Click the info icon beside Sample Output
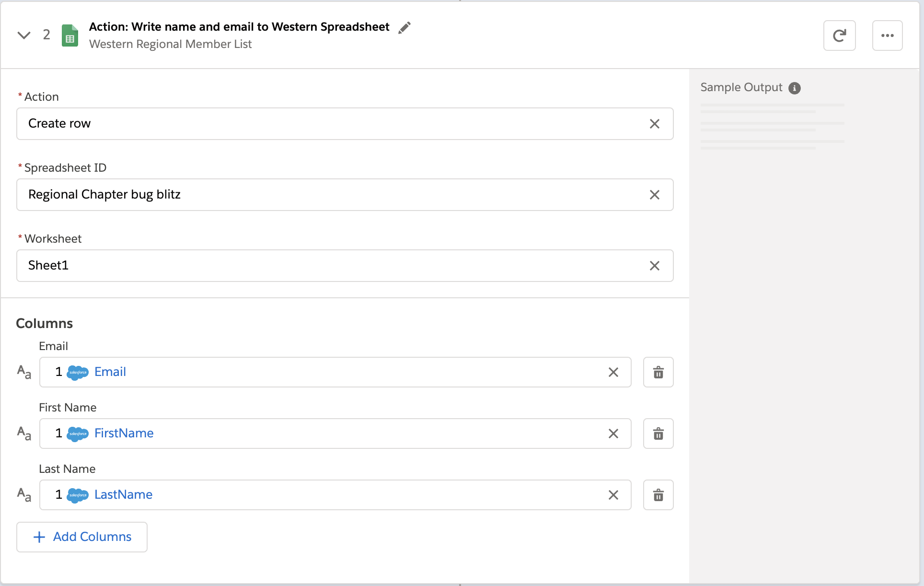This screenshot has height=586, width=924. [795, 88]
